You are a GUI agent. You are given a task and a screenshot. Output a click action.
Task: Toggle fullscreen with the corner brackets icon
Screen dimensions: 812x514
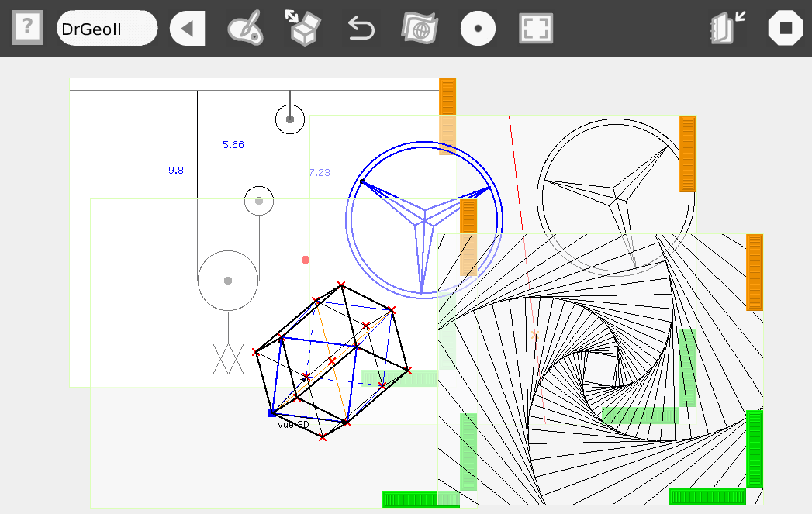pyautogui.click(x=537, y=29)
